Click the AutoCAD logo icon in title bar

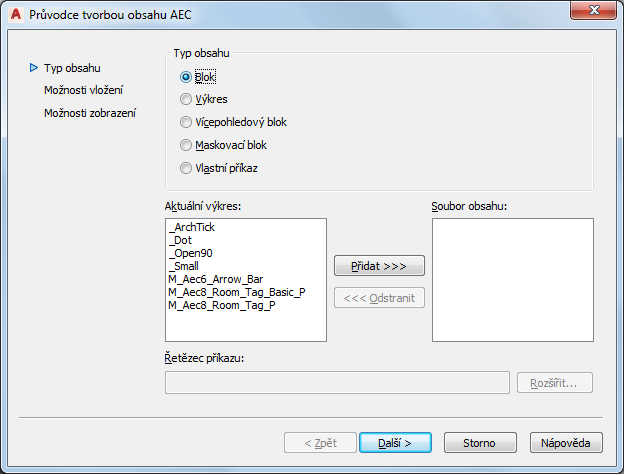(x=15, y=15)
